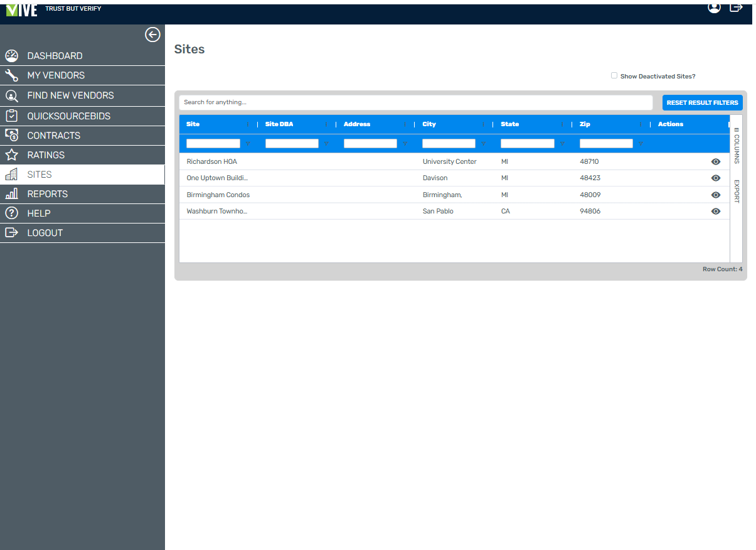756x550 pixels.
Task: Select Logout in the sidebar
Action: [x=45, y=233]
